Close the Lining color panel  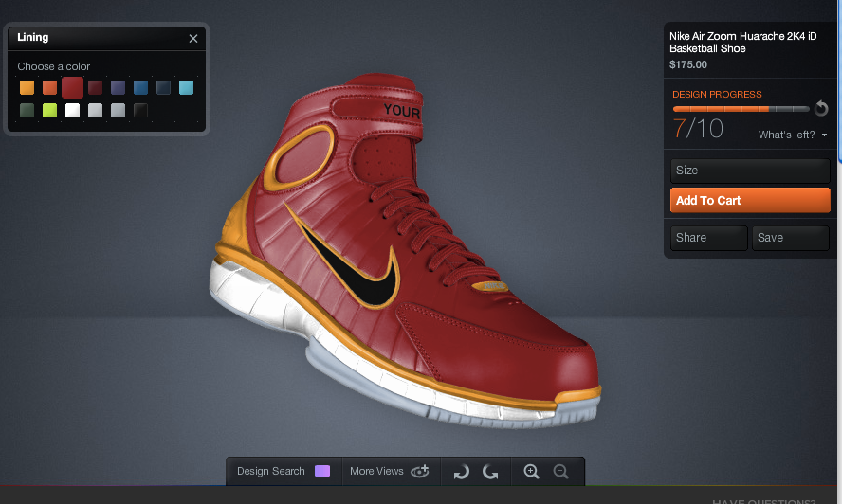[193, 39]
